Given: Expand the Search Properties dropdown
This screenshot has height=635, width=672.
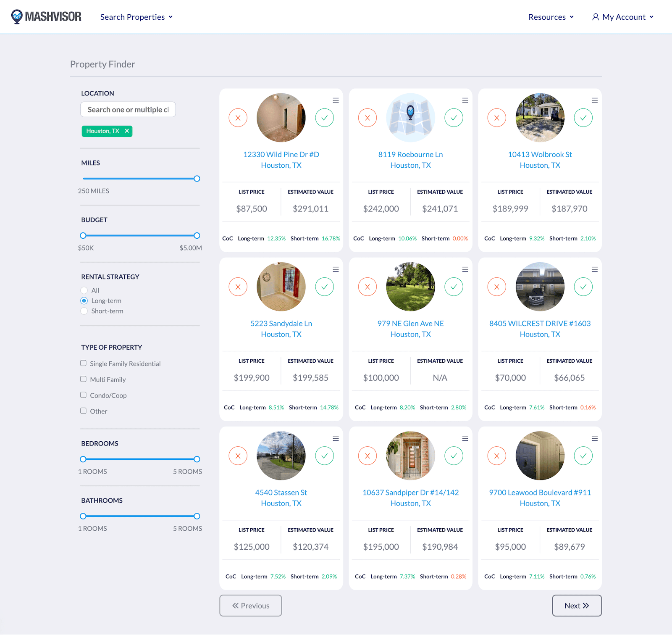Looking at the screenshot, I should click(x=136, y=17).
